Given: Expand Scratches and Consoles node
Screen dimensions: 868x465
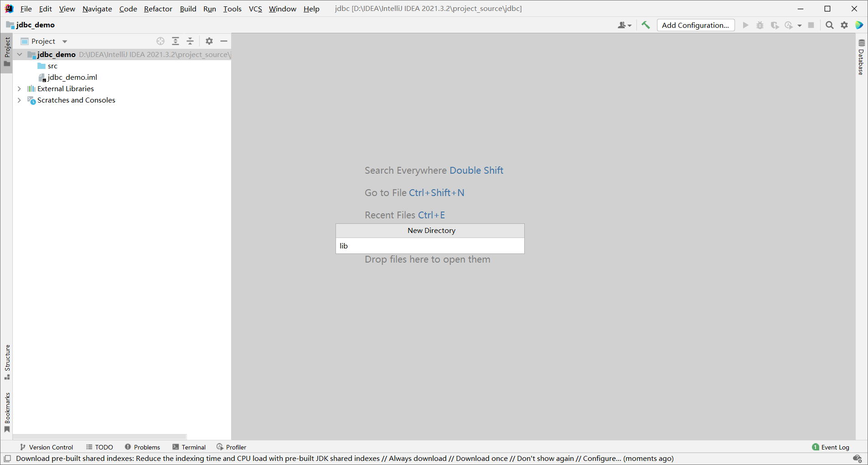Looking at the screenshot, I should coord(19,100).
